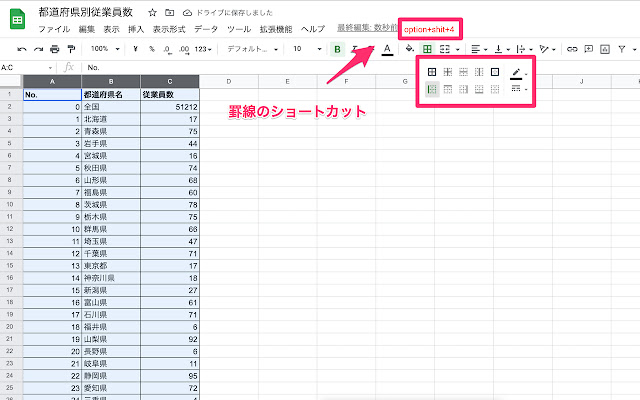Open text color picker A
The image size is (640, 400).
point(387,49)
